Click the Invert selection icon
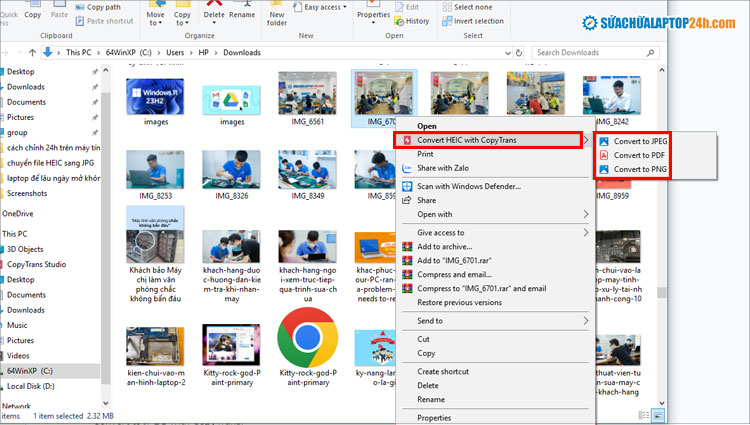The width and height of the screenshot is (750, 425). [x=447, y=21]
